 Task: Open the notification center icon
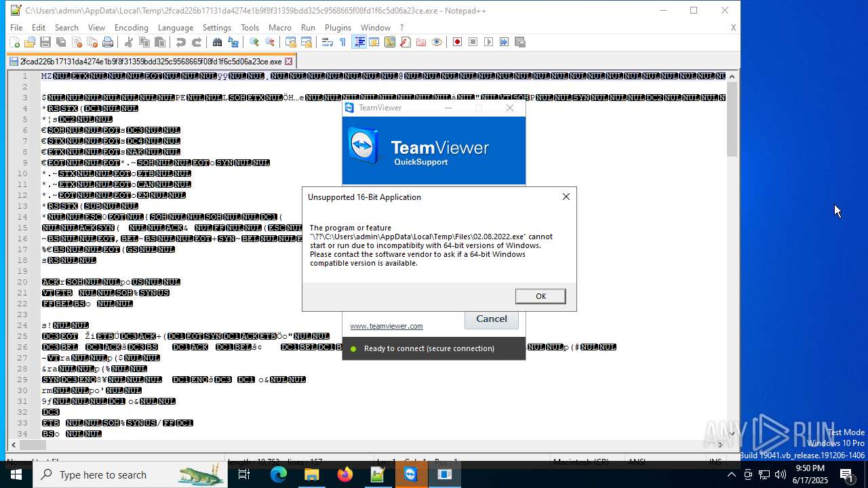click(848, 474)
